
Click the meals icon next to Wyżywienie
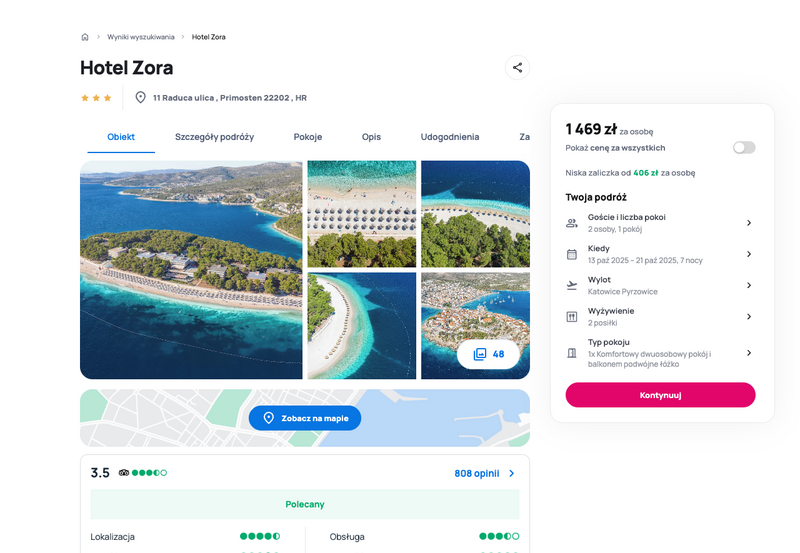point(572,317)
